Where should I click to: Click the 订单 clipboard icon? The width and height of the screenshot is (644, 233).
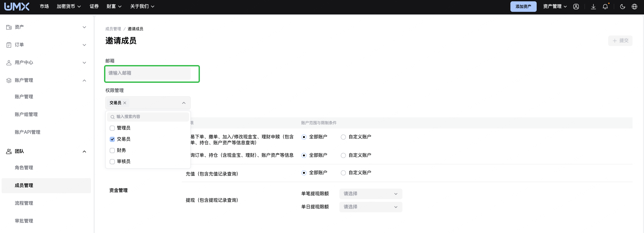pos(9,45)
